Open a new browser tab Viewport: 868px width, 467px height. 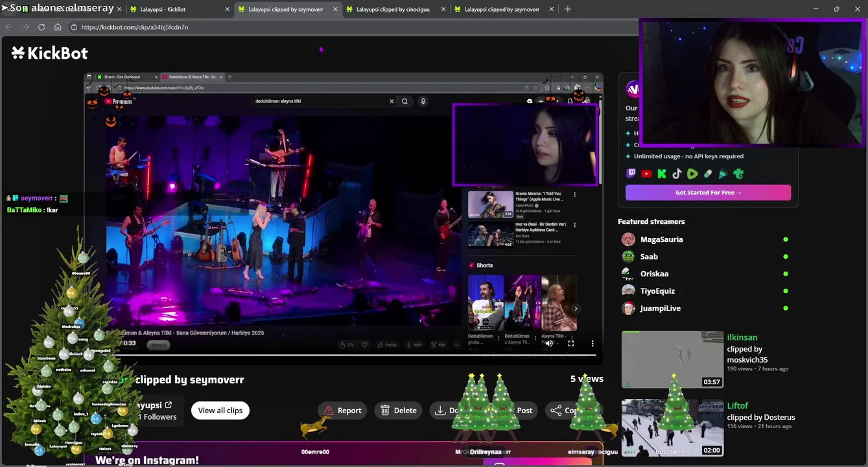point(568,9)
